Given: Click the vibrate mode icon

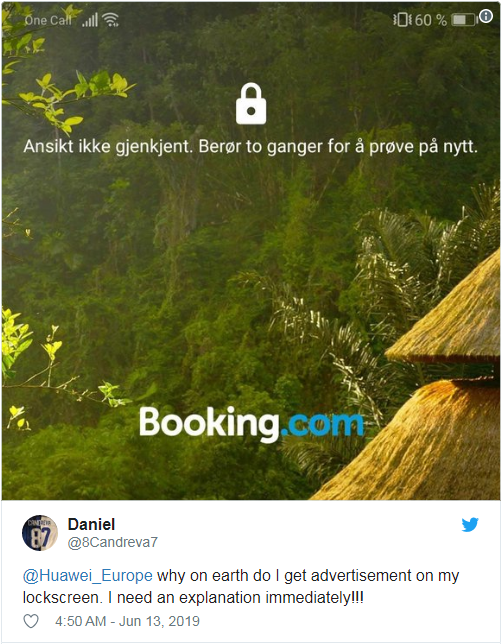Looking at the screenshot, I should 402,19.
